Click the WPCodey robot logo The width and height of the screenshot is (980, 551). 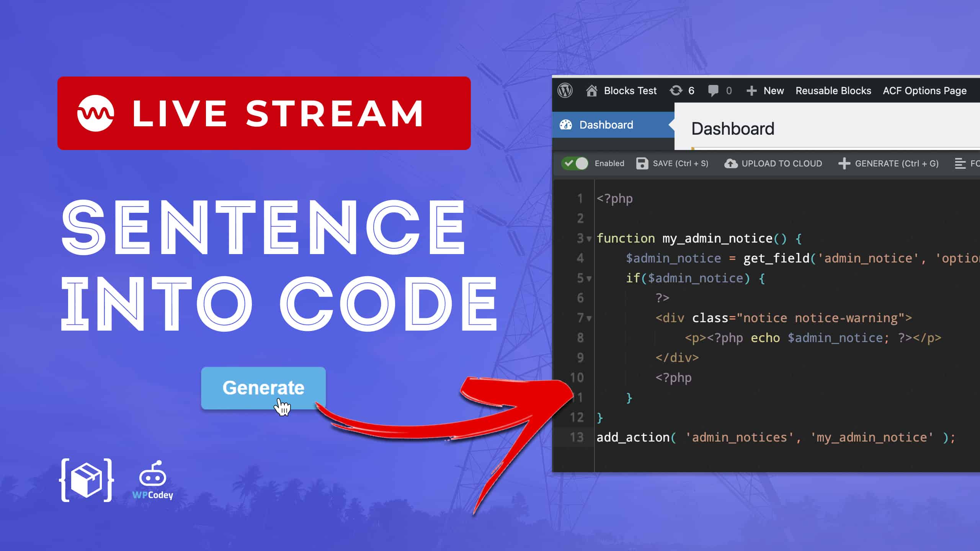(x=152, y=480)
